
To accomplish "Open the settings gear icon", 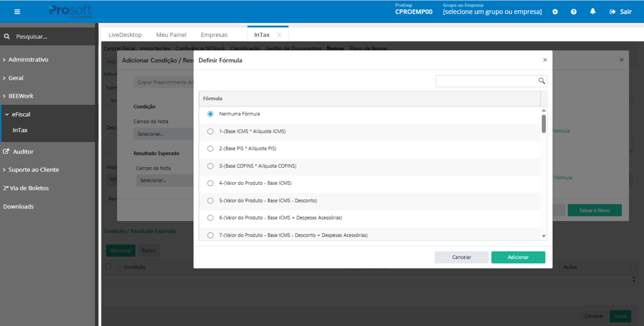I will point(555,12).
